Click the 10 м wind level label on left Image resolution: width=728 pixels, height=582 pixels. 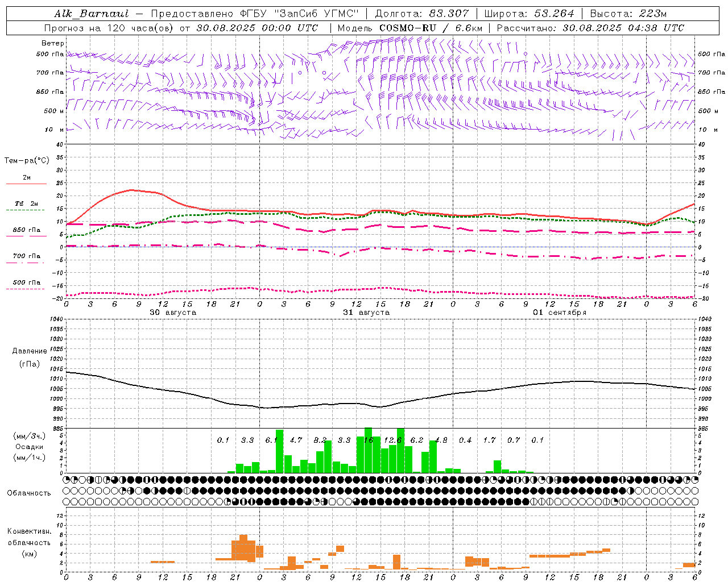point(54,130)
